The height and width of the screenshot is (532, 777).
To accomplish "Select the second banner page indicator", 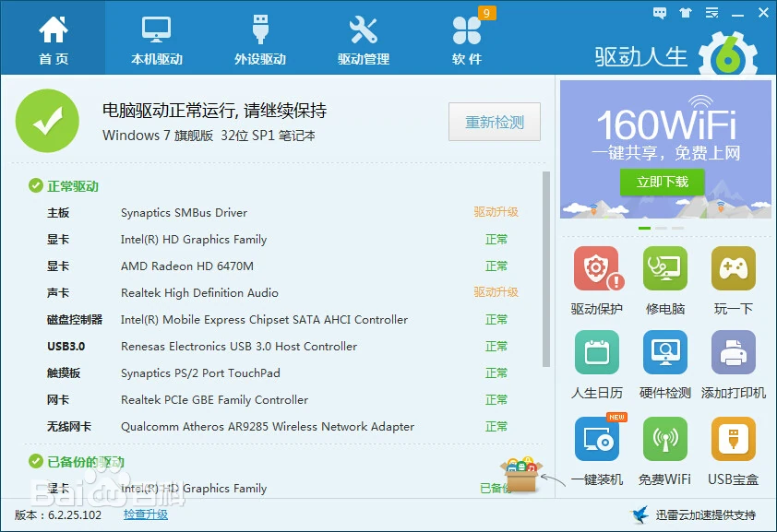I will [x=661, y=228].
